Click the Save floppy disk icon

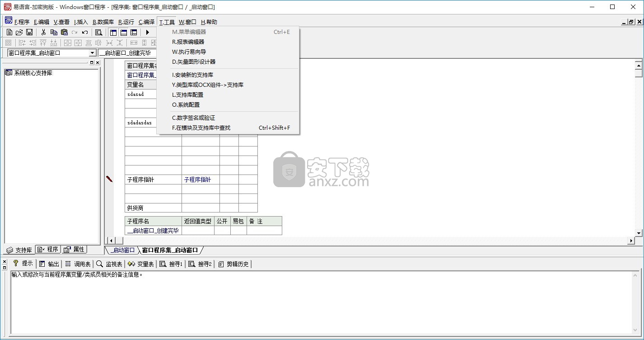(x=29, y=32)
